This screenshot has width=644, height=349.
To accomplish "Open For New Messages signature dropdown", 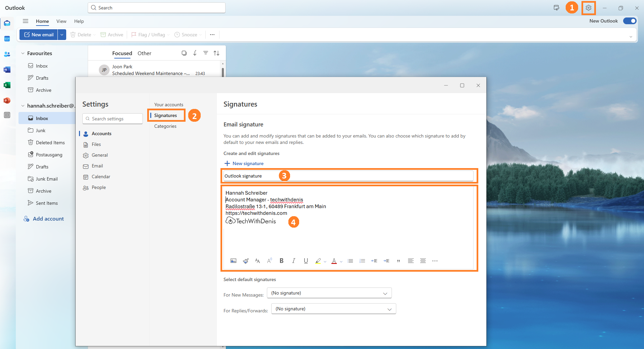I will [x=329, y=293].
